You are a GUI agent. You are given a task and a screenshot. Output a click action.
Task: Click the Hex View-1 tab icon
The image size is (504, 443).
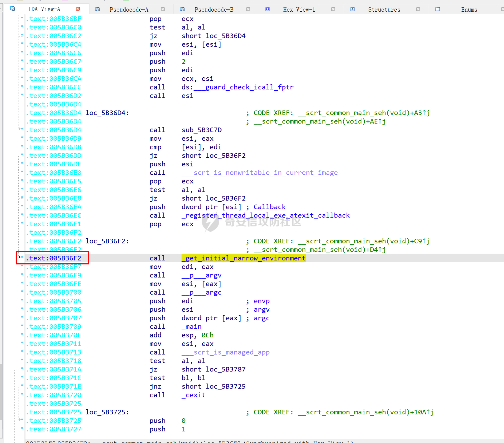coord(268,9)
